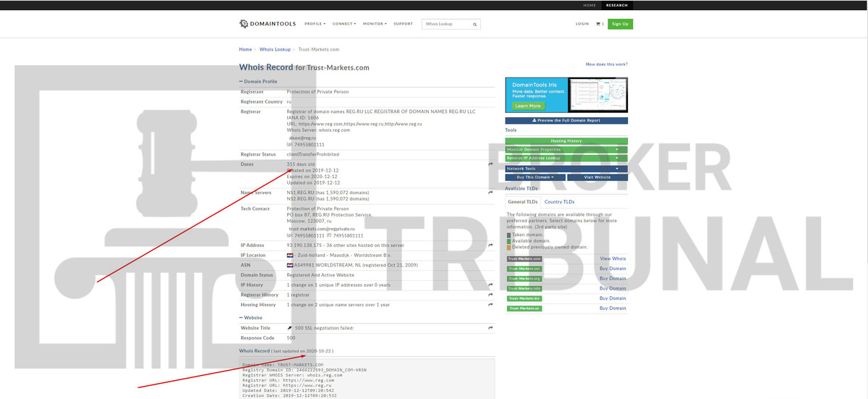Click clientTransferProhibited status text
The width and height of the screenshot is (868, 399).
[312, 154]
